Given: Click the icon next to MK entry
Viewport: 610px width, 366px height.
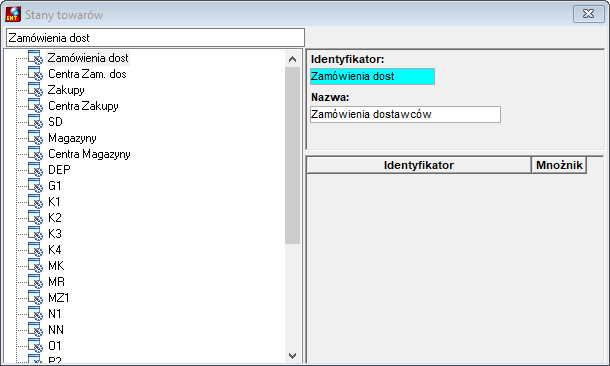Looking at the screenshot, I should point(35,266).
